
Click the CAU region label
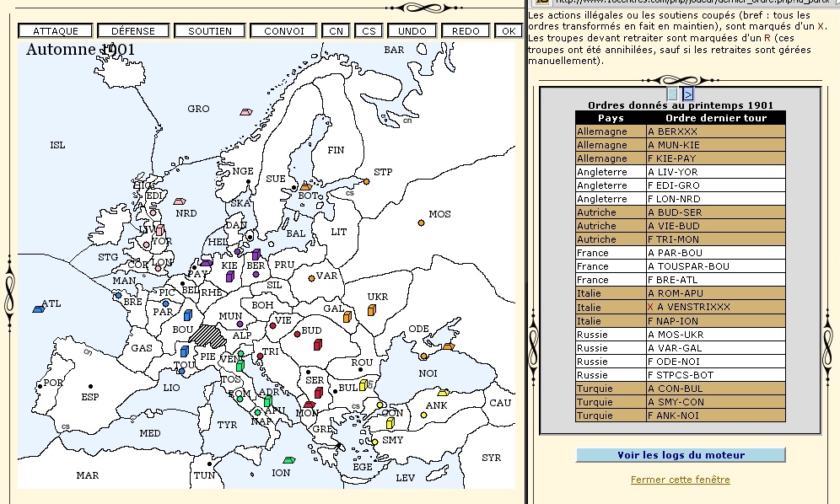coord(500,403)
